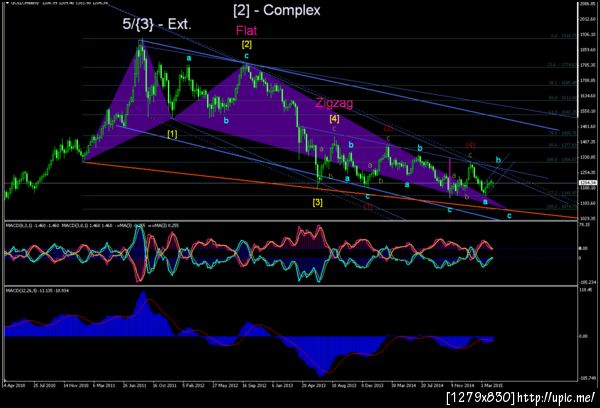This screenshot has width=600, height=408.
Task: Click the upper oscillator MACD label text
Action: (x=92, y=226)
